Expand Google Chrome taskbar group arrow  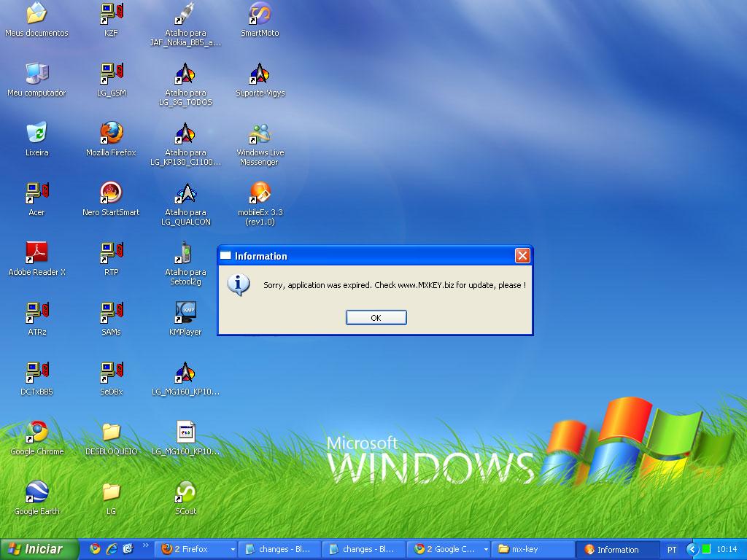[x=485, y=550]
